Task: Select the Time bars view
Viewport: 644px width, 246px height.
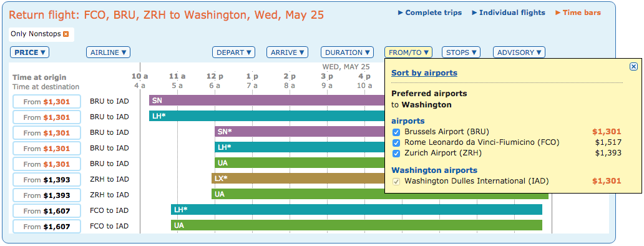Action: [x=578, y=12]
